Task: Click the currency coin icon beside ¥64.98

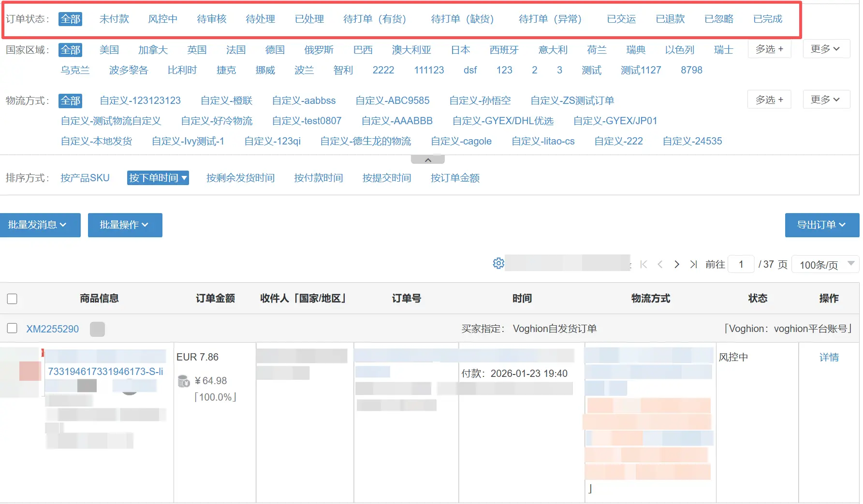Action: [x=183, y=381]
